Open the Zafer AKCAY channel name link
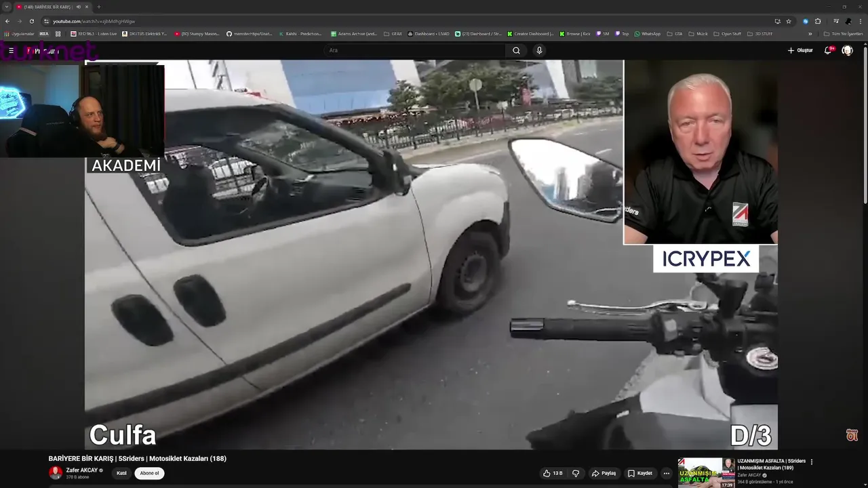 82,470
